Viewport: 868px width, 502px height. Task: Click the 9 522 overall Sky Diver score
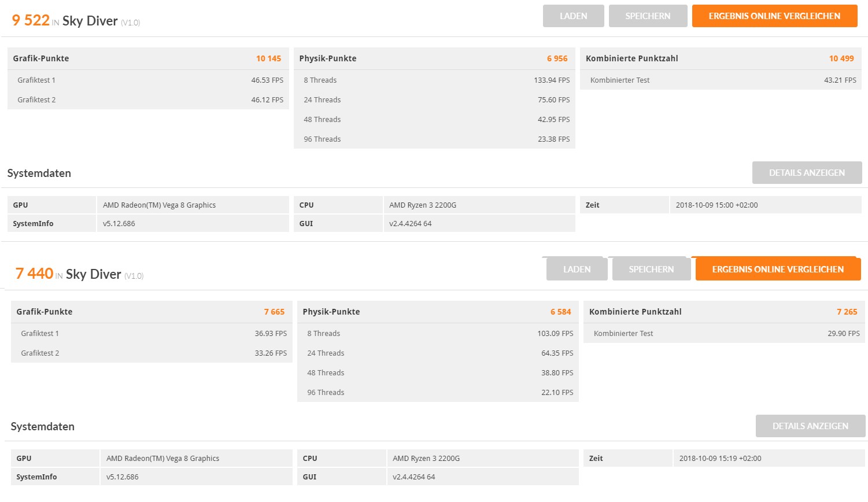click(31, 20)
